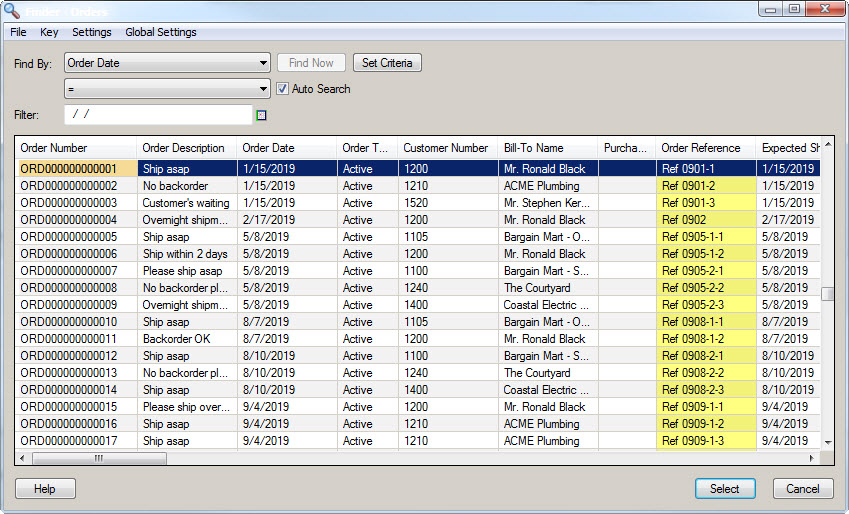Screen dimensions: 849x514
Task: Click the Set Criteria button
Action: point(387,63)
